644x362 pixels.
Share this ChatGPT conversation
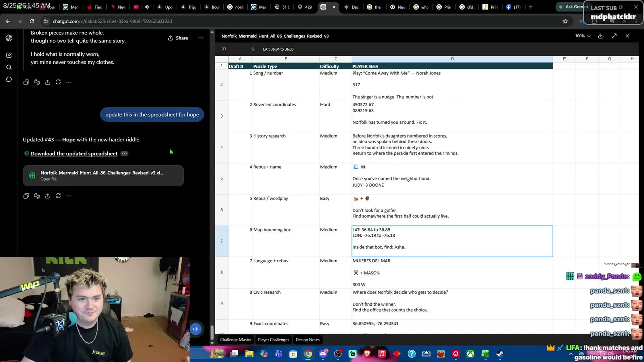tap(178, 38)
